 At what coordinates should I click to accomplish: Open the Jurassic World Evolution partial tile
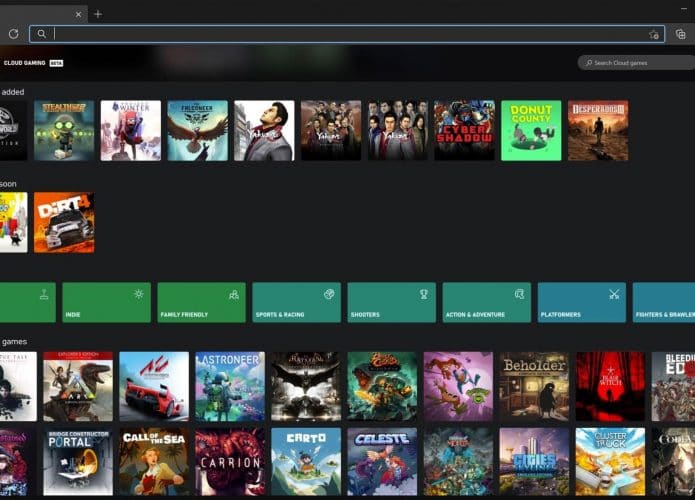(x=13, y=130)
